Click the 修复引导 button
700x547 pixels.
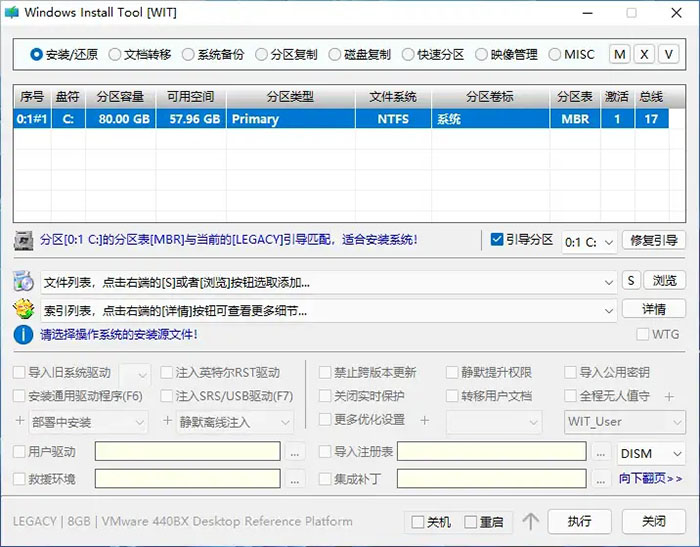[x=654, y=240]
